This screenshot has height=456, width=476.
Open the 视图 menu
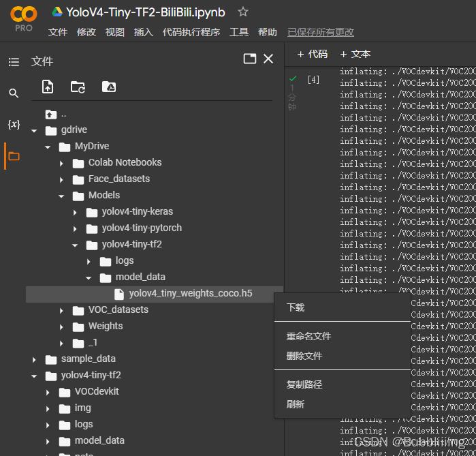(115, 32)
